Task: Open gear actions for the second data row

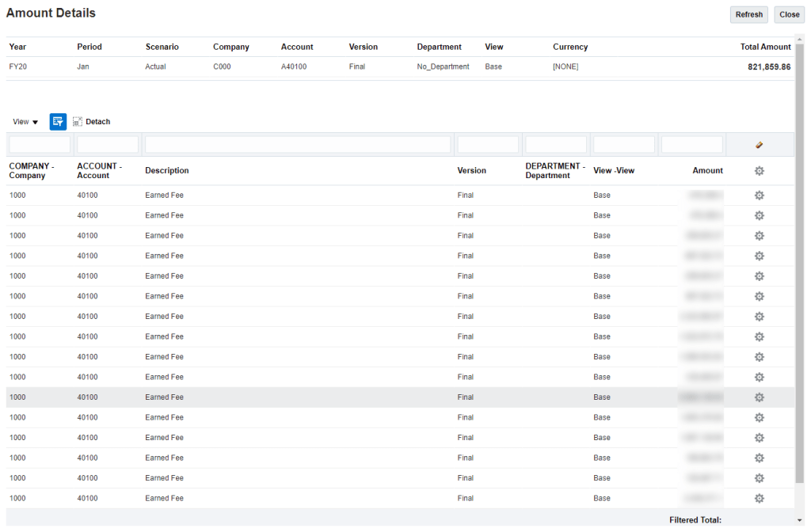Action: click(x=759, y=215)
